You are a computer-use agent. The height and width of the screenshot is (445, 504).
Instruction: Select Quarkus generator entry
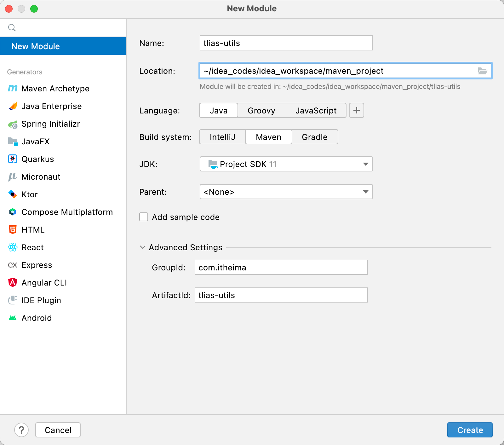(x=63, y=159)
